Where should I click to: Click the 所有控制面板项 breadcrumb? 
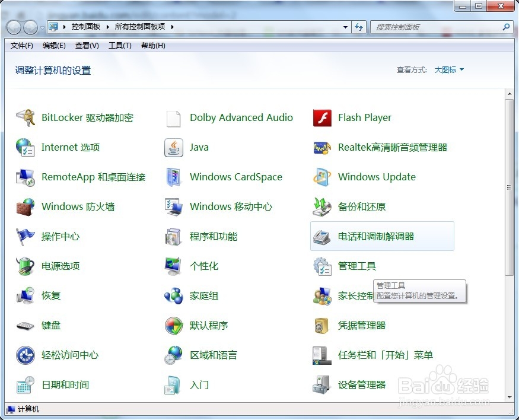click(139, 27)
